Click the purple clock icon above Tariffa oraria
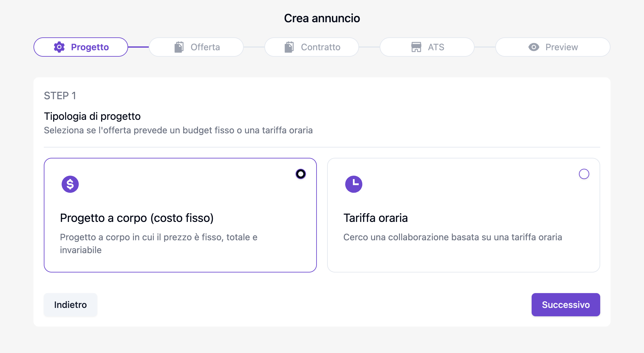The width and height of the screenshot is (644, 353). click(354, 184)
